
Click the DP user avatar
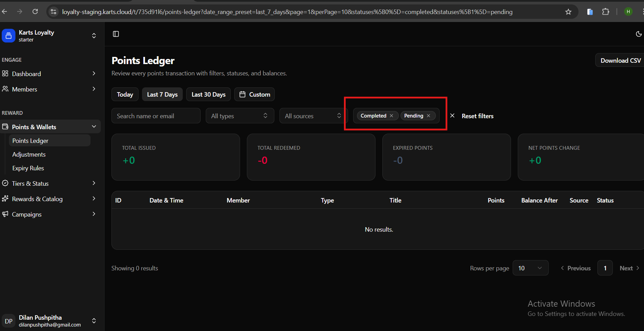click(9, 321)
